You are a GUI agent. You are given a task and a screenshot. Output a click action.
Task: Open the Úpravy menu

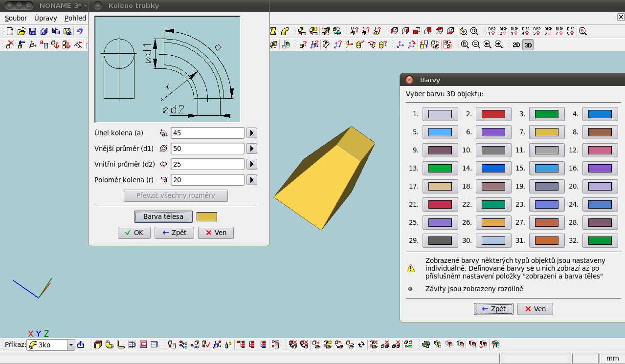tap(45, 18)
